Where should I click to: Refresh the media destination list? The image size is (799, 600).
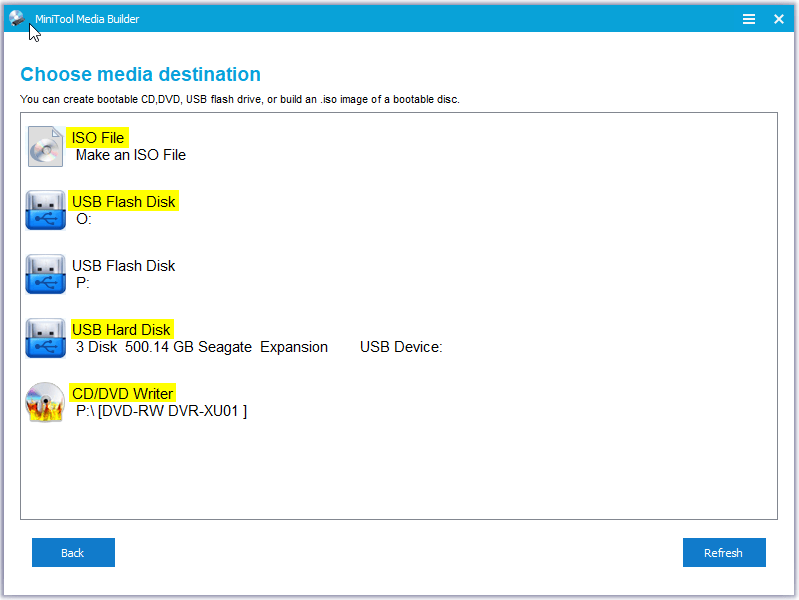[724, 553]
